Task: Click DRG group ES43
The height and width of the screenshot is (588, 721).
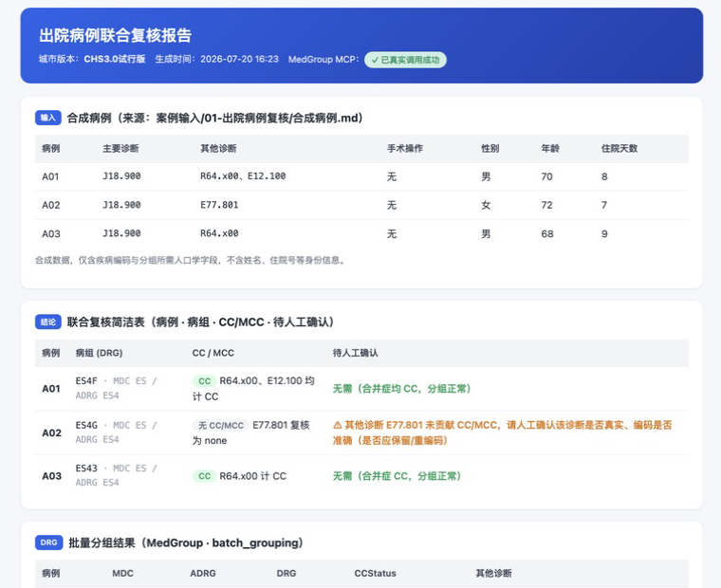Action: coord(86,468)
